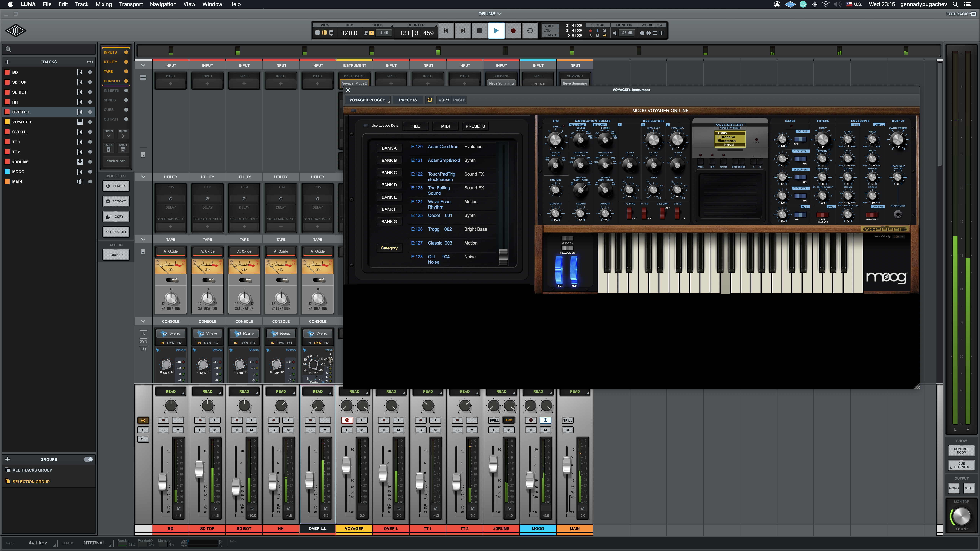Start playback with the Play button
Screen dimensions: 980x551
coord(496,31)
